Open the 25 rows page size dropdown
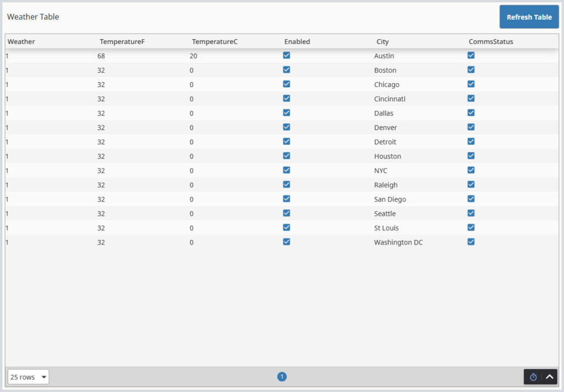The width and height of the screenshot is (564, 392). click(x=29, y=377)
